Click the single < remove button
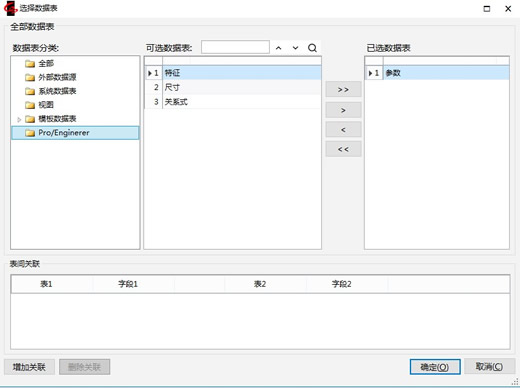 coord(343,130)
